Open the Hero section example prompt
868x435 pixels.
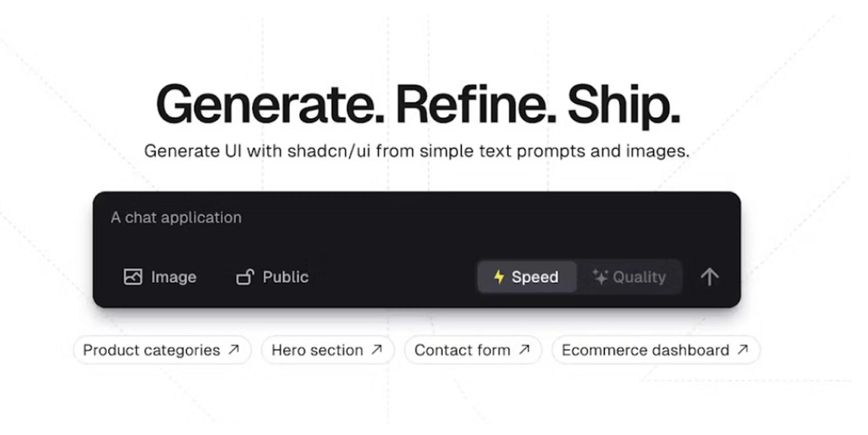coord(317,350)
